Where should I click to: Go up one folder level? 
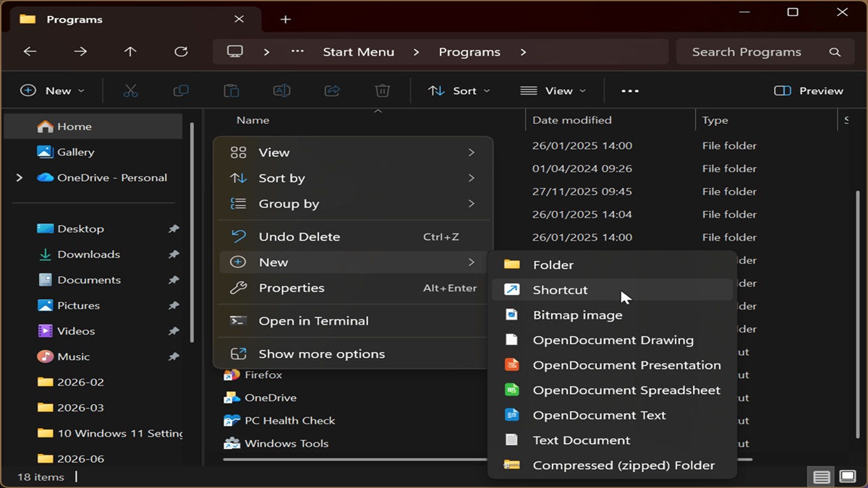pyautogui.click(x=130, y=51)
